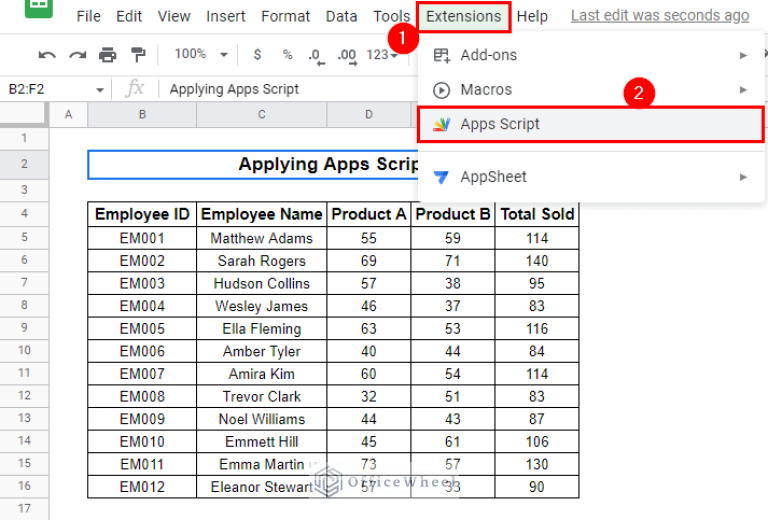Select the cell 'Trevor Clark'
The image size is (768, 520).
tap(262, 396)
